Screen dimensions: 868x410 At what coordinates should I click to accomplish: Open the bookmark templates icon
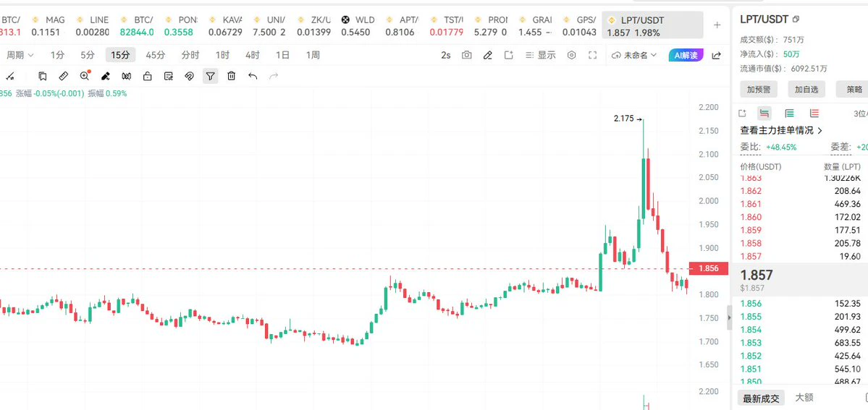[43, 77]
